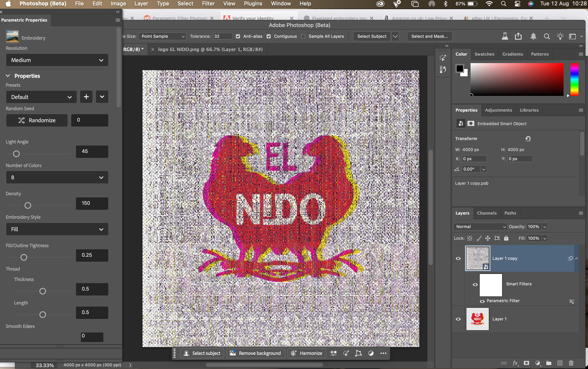Click the new group folder icon
The image size is (588, 369).
coord(549,363)
